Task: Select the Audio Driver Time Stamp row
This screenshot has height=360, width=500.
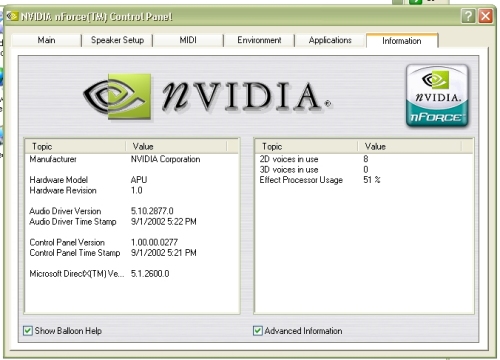Action: point(132,222)
